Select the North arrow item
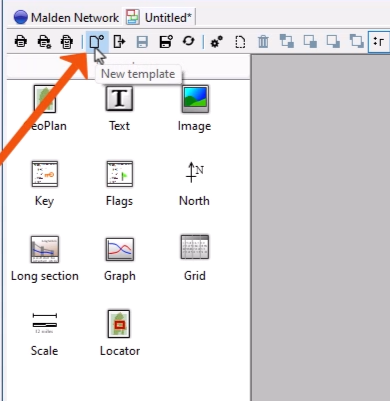Image resolution: width=390 pixels, height=401 pixels. coord(195,183)
